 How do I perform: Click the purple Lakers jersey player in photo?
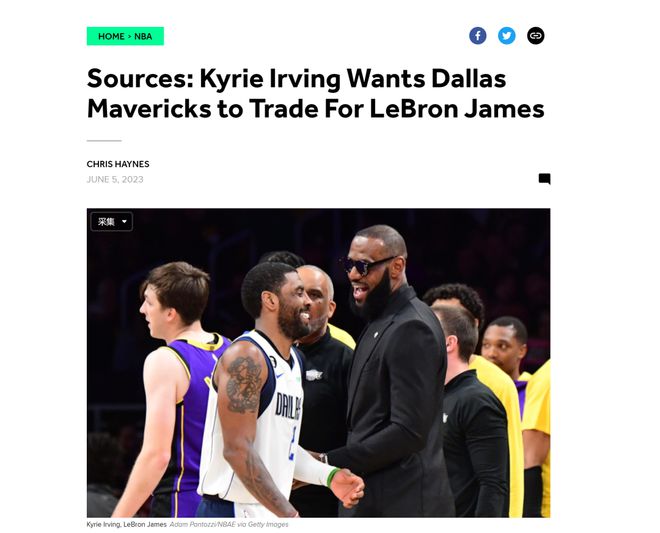(x=173, y=389)
